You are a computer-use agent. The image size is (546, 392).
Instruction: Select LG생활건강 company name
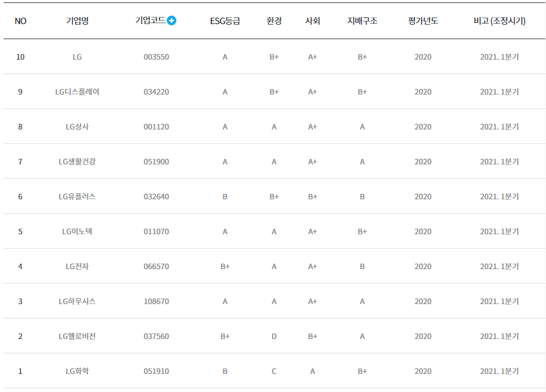pos(77,162)
